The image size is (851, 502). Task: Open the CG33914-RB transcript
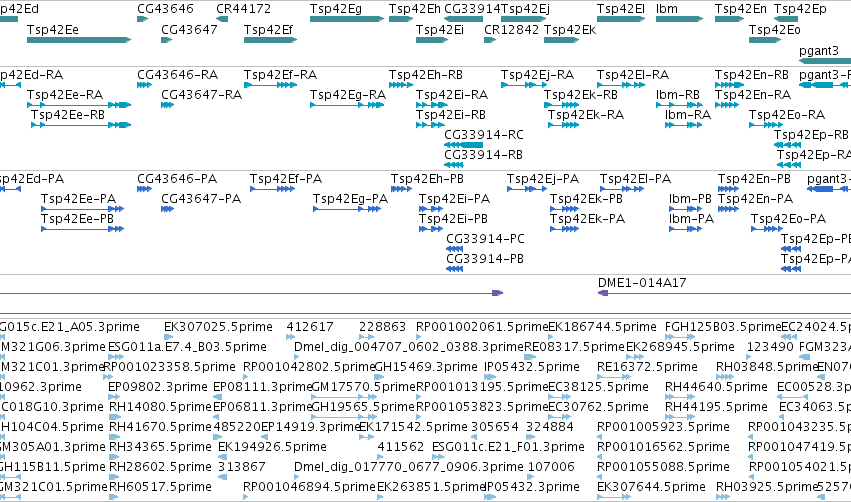(454, 165)
